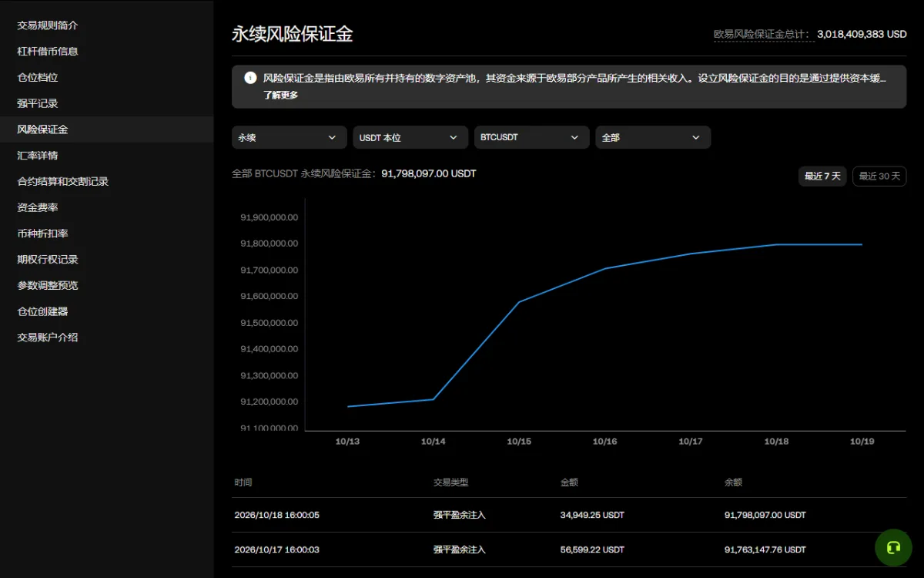
Task: Click the 91,900,000.00 y-axis label
Action: click(x=269, y=217)
